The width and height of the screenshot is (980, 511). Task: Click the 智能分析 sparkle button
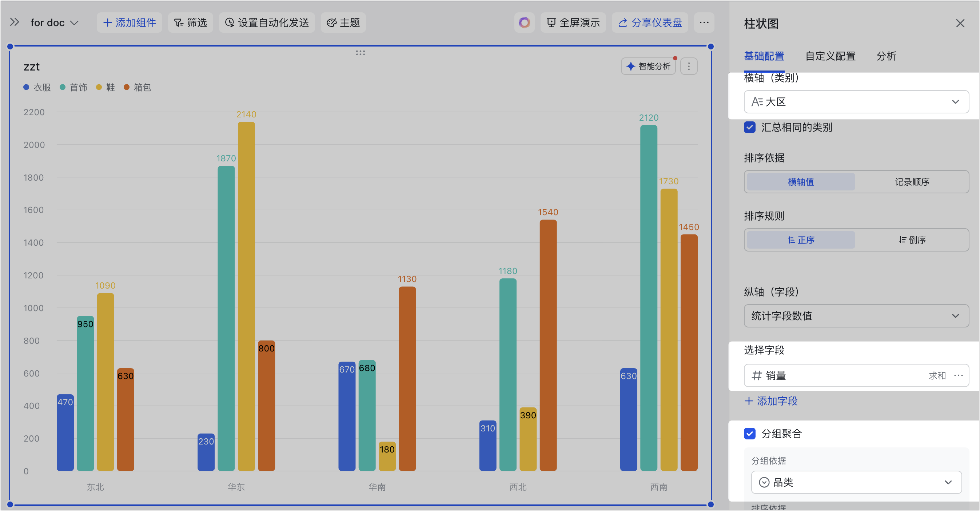tap(648, 67)
